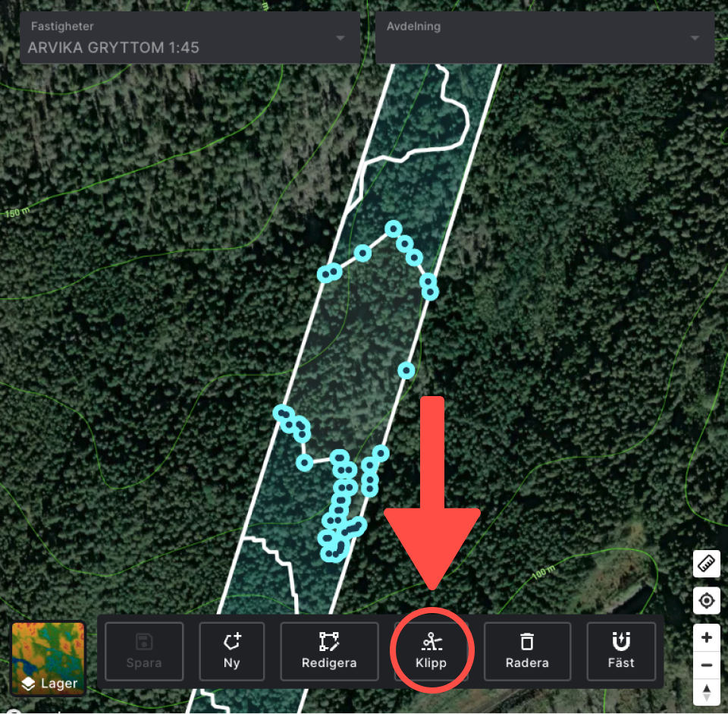Center map on my location icon

tap(706, 600)
